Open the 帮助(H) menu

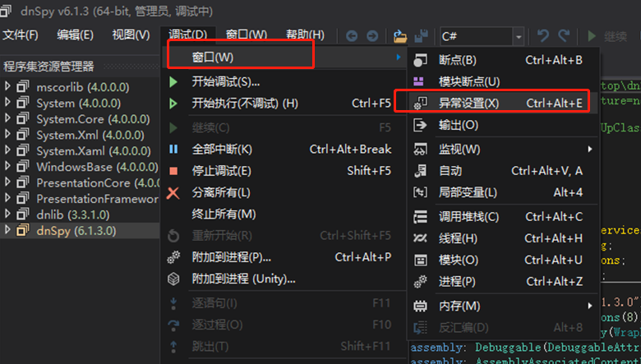click(x=306, y=35)
